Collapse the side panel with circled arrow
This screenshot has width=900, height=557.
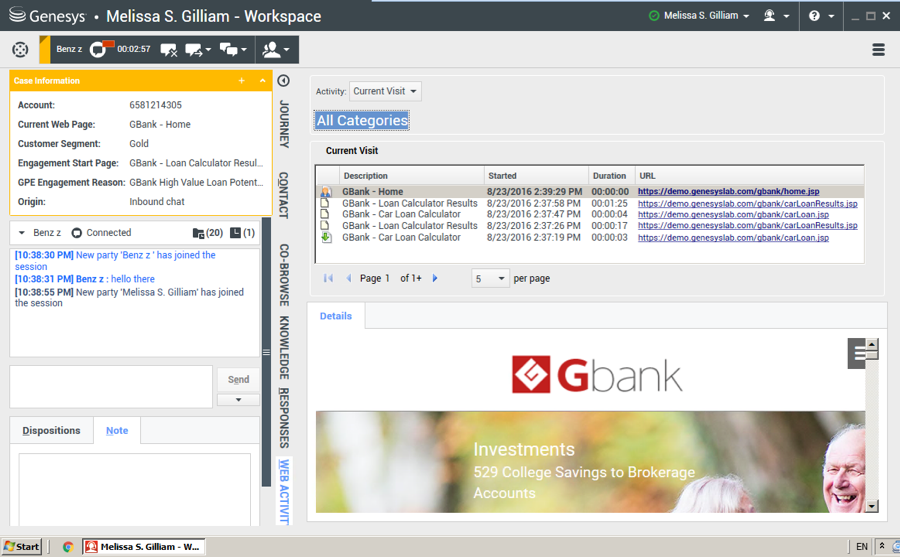283,81
